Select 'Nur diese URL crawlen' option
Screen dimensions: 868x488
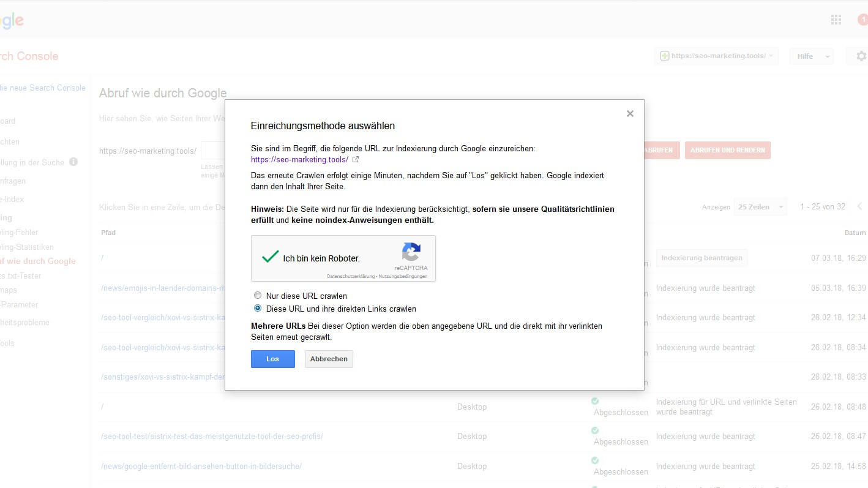point(258,296)
